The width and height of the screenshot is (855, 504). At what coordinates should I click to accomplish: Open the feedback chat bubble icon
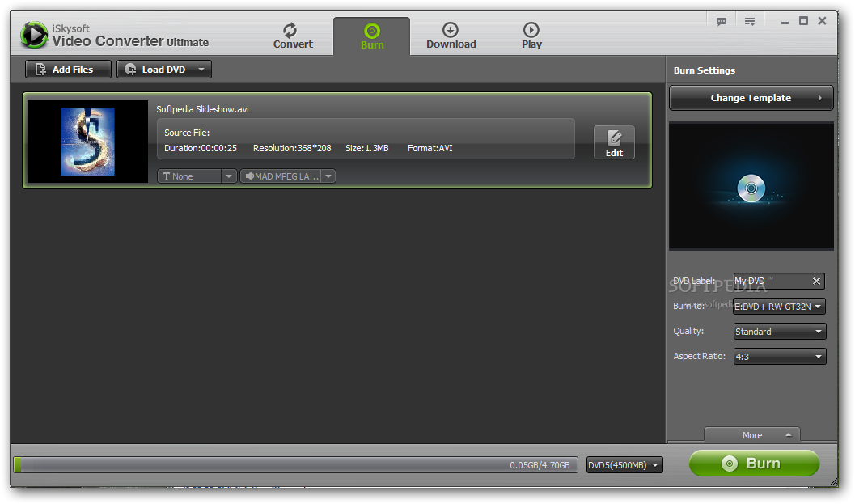point(722,22)
